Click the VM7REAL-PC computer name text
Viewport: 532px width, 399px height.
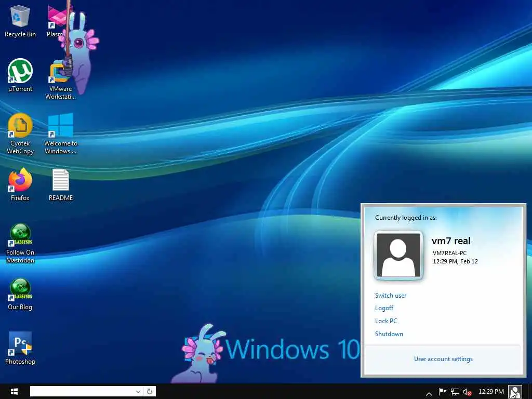449,253
